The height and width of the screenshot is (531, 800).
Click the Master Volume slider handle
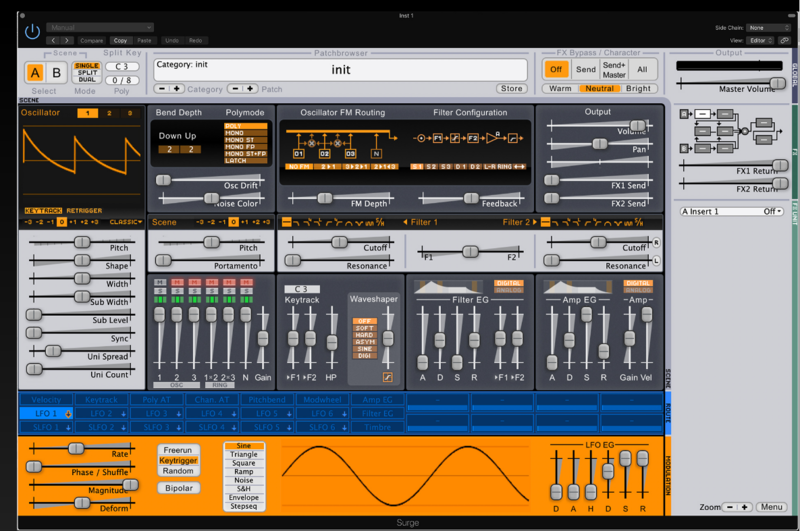777,83
